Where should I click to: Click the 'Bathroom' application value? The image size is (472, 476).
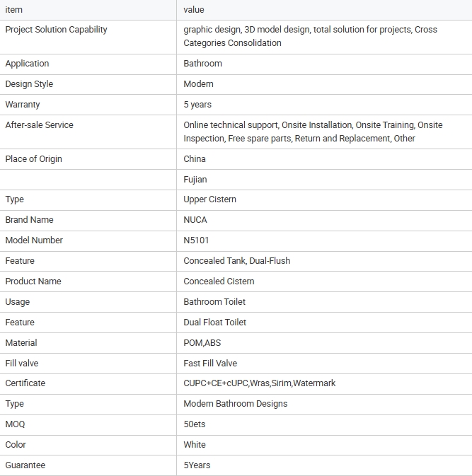tap(202, 64)
